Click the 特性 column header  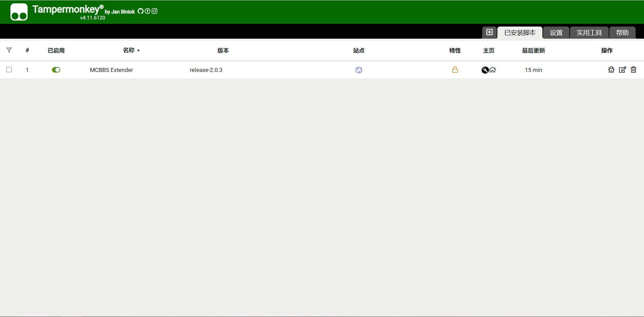[x=455, y=50]
